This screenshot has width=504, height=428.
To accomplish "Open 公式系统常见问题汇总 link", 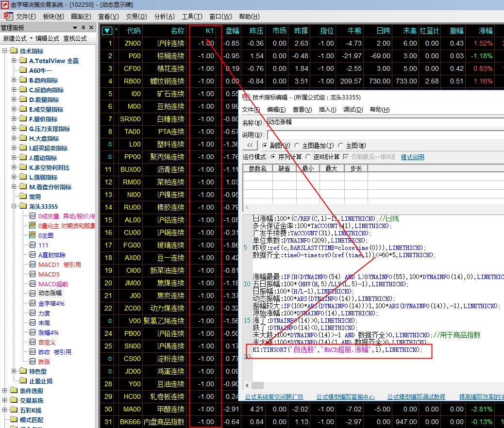I will click(x=274, y=397).
